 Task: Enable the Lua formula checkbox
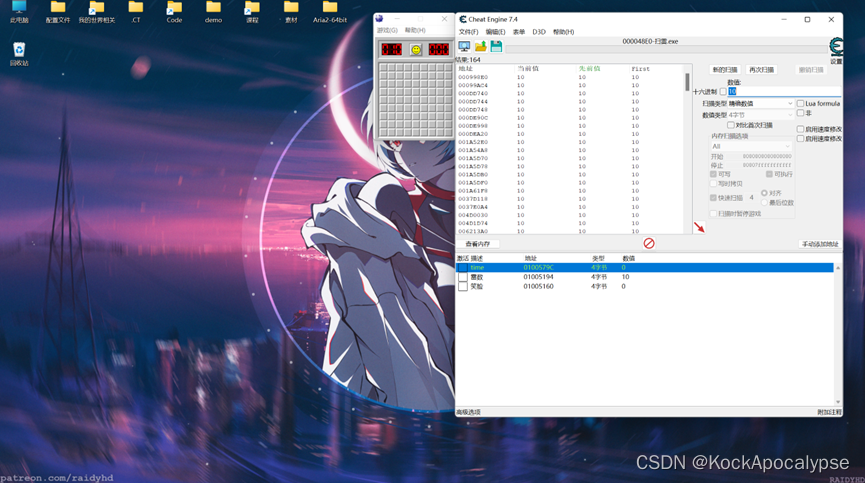[x=800, y=104]
